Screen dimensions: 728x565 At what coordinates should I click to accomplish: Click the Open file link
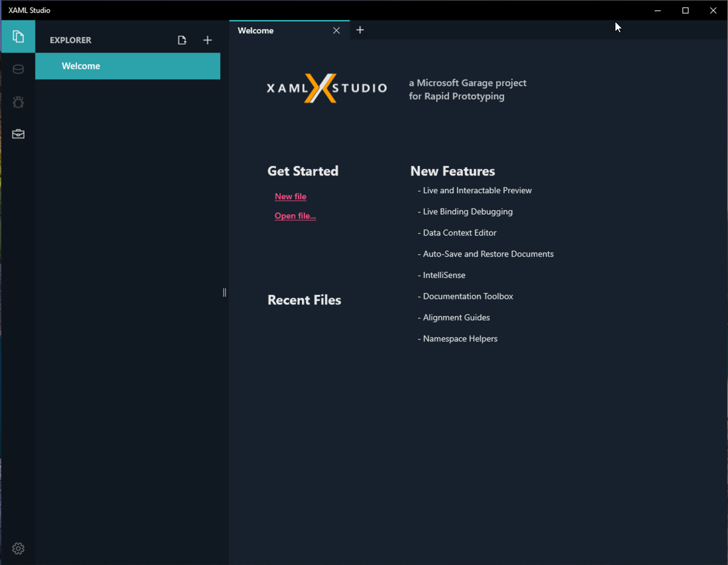click(x=295, y=216)
